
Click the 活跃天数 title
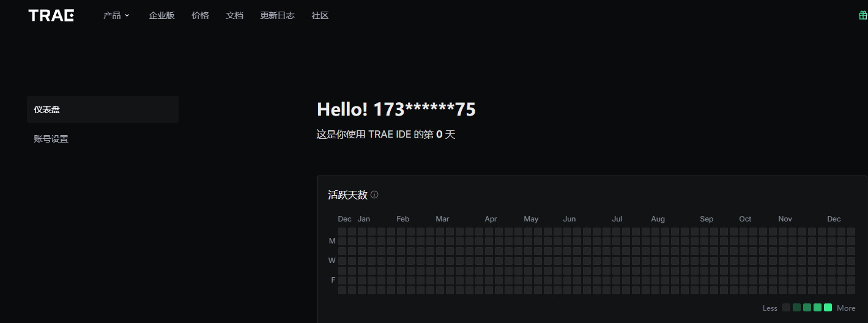tap(347, 195)
